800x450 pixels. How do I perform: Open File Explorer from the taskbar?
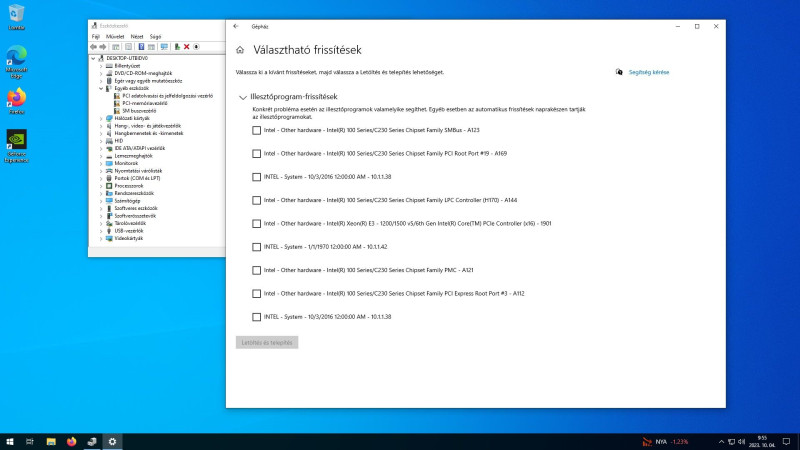tap(51, 442)
